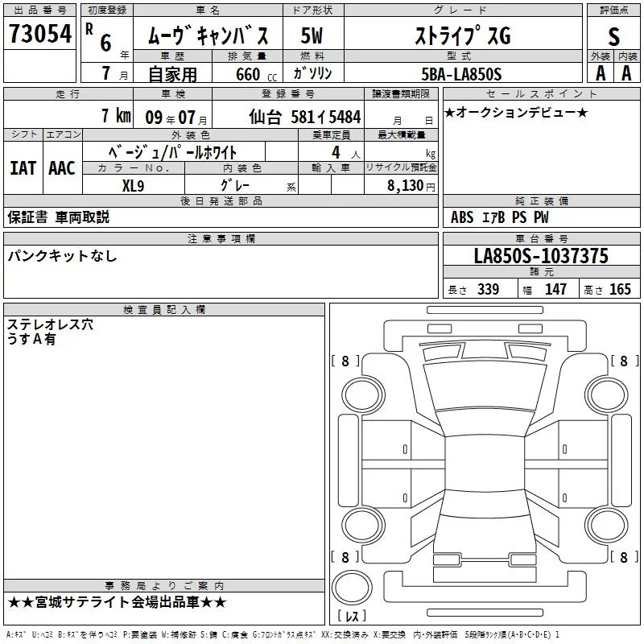Click the lower-left [8] tire marker
This screenshot has width=644, height=644.
(x=345, y=557)
